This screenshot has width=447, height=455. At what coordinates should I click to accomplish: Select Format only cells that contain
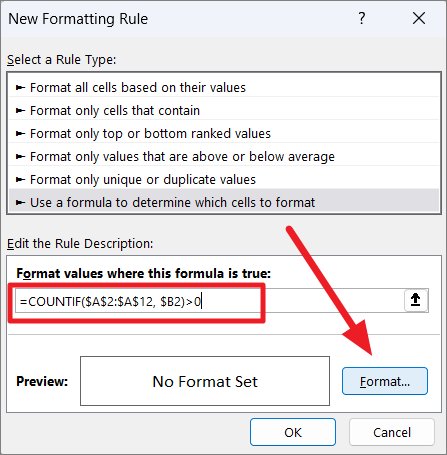224,111
